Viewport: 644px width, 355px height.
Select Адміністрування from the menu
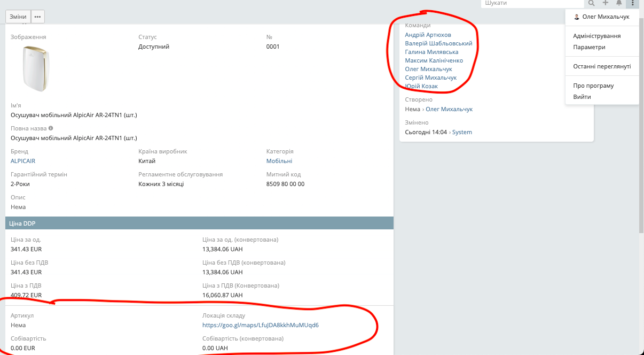pos(596,36)
